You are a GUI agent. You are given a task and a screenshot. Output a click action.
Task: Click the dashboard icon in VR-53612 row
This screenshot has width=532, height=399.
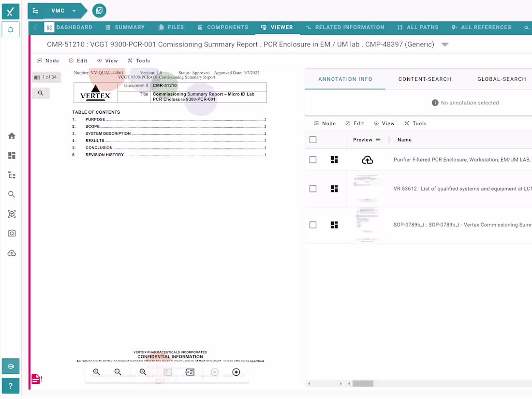[334, 189]
